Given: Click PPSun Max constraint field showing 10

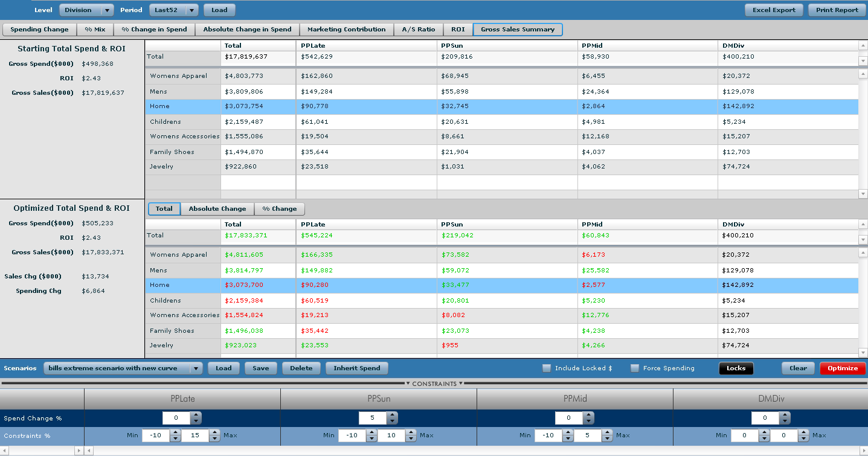Looking at the screenshot, I should tap(392, 435).
